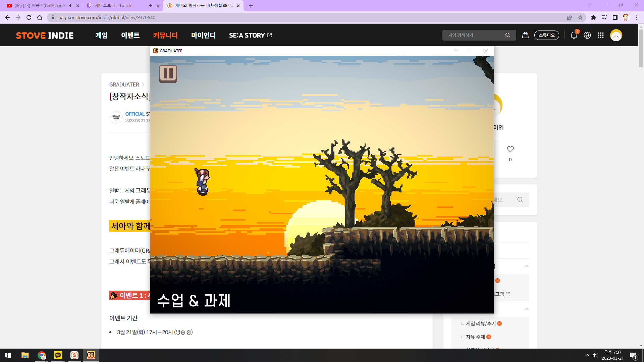
Task: Open a new browser tab
Action: pyautogui.click(x=251, y=6)
